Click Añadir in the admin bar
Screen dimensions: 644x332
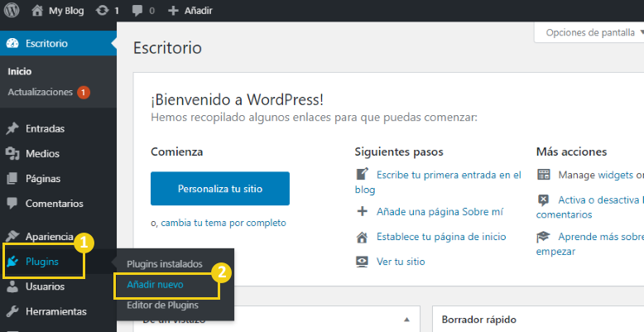199,11
